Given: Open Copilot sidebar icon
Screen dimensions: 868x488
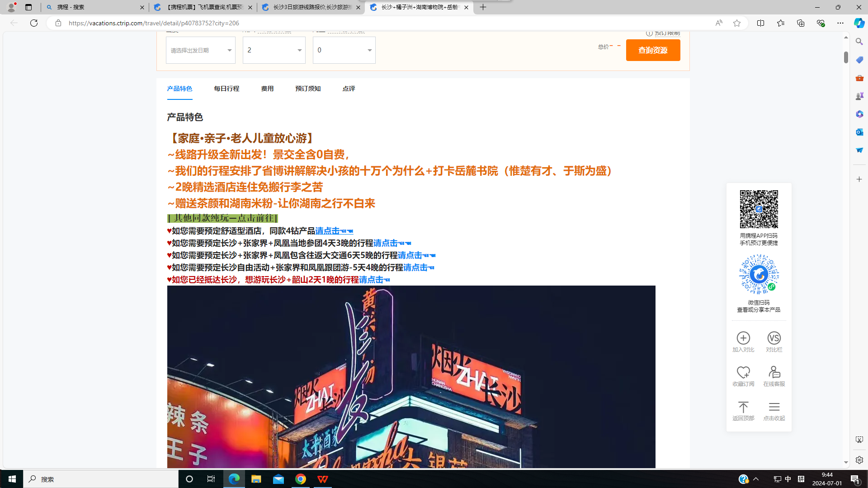Looking at the screenshot, I should pos(859,23).
